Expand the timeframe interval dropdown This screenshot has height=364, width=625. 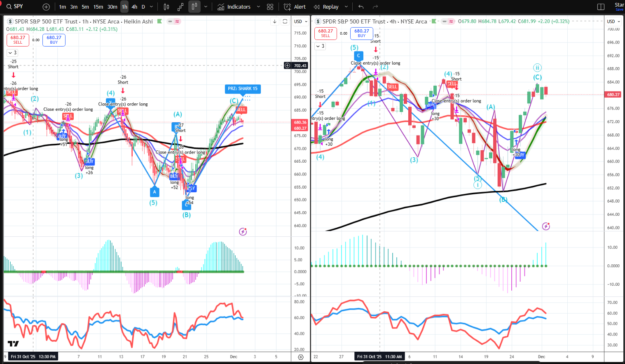(x=152, y=7)
